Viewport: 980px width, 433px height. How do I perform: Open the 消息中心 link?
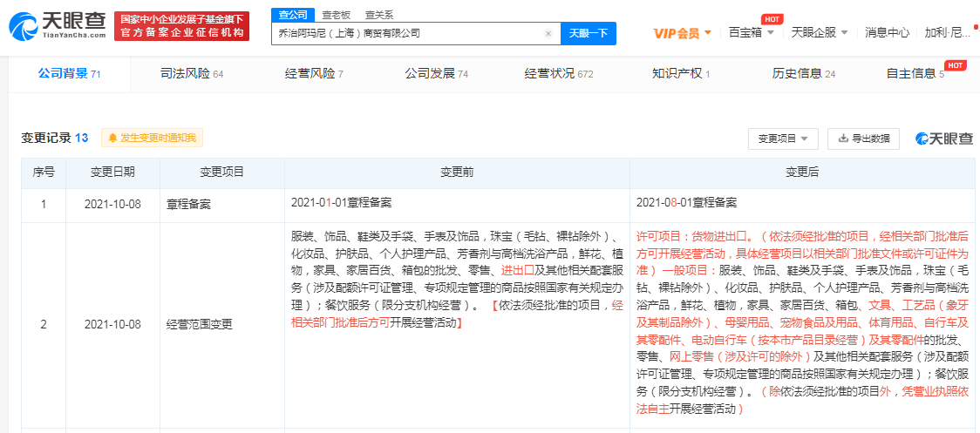[x=887, y=32]
